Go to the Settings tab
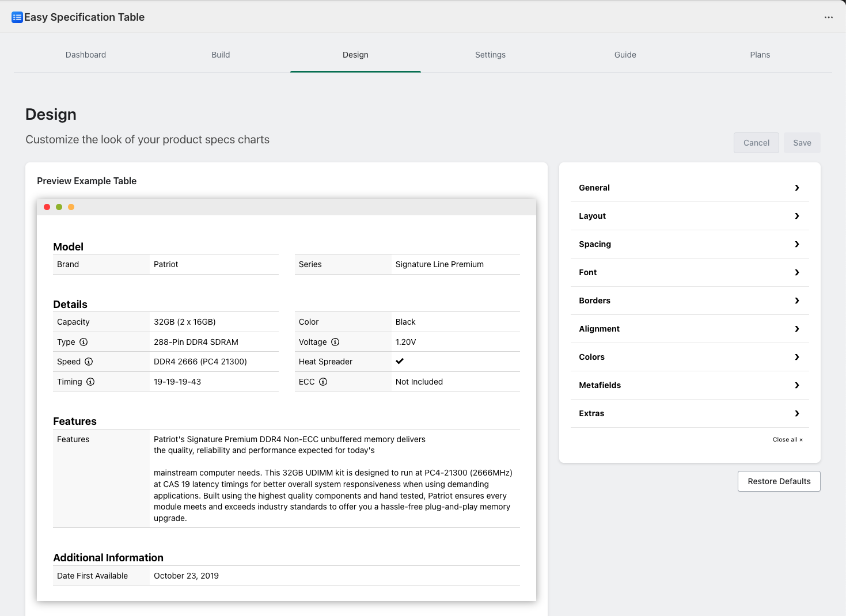This screenshot has width=846, height=616. coord(490,55)
